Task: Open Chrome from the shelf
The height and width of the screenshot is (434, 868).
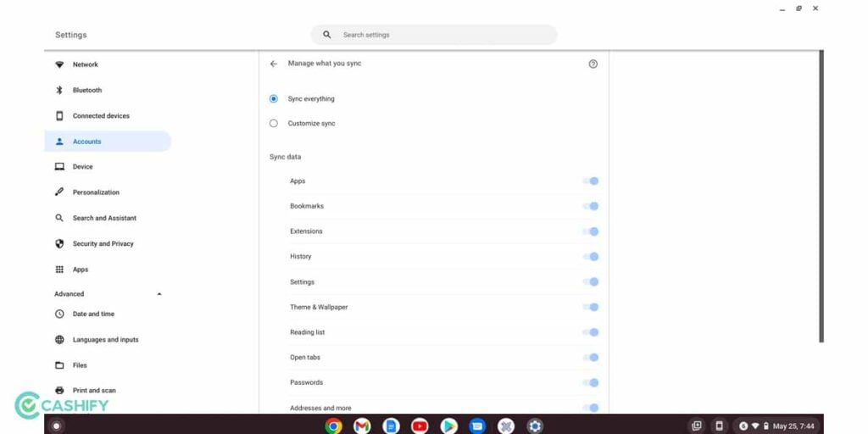Action: coord(333,426)
